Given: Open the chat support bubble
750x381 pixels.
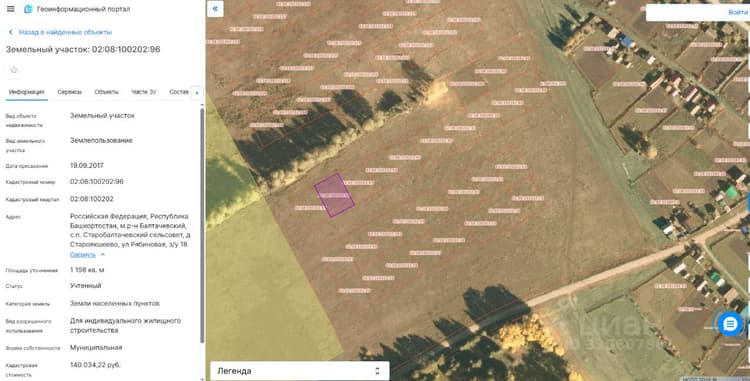Looking at the screenshot, I should coord(730,325).
